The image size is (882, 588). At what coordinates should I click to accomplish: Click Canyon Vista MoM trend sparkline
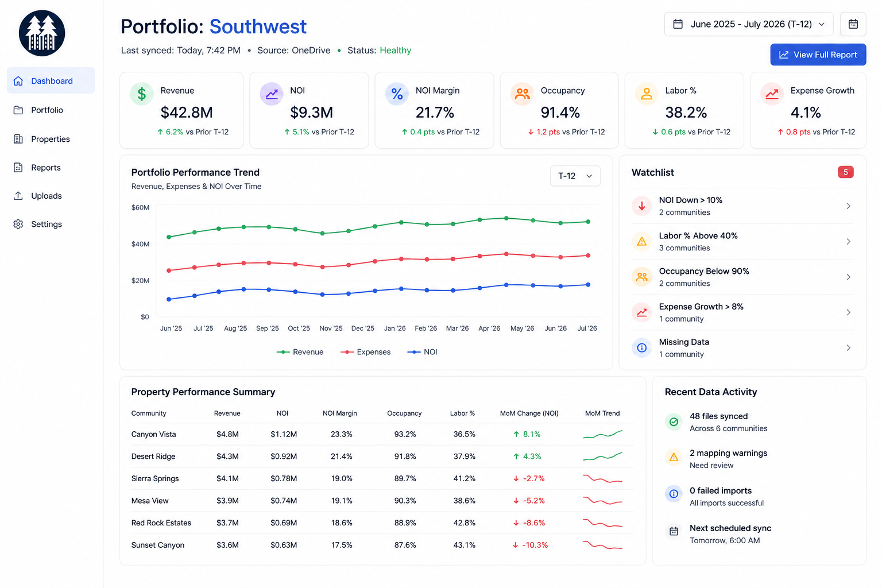click(602, 434)
